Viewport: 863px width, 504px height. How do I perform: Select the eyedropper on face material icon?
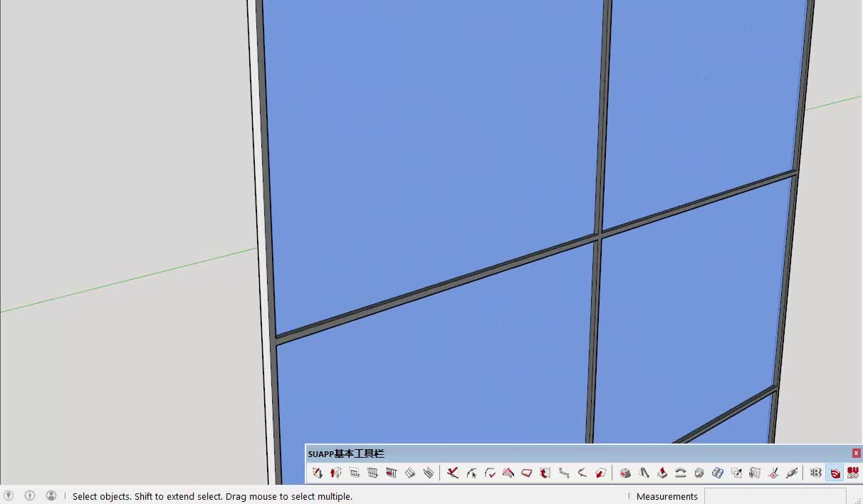point(736,473)
